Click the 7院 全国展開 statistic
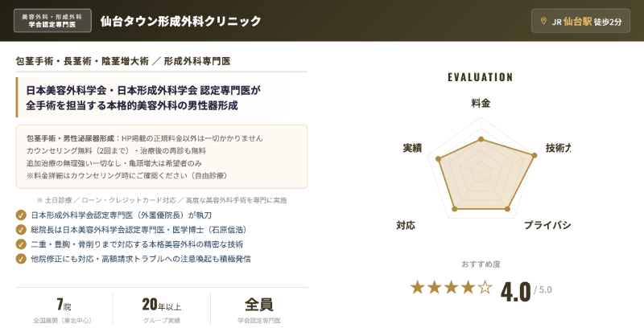644x336 pixels. coord(64,309)
